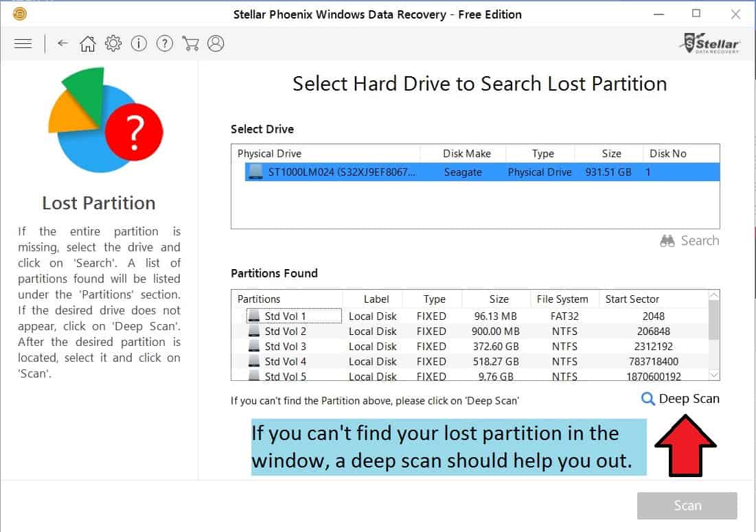Click the 372.60 GB size cell
Viewport: 756px width, 532px height.
coord(496,347)
